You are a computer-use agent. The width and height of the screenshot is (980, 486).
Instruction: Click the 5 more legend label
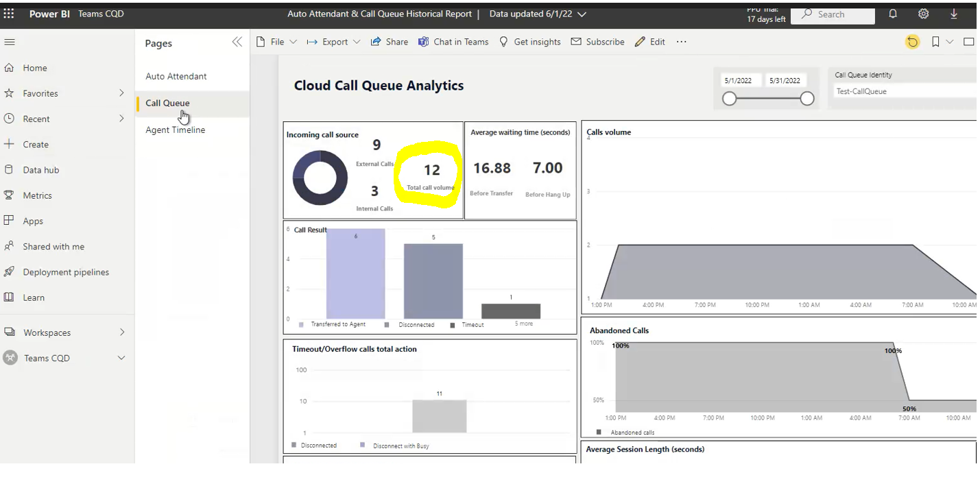click(x=524, y=324)
